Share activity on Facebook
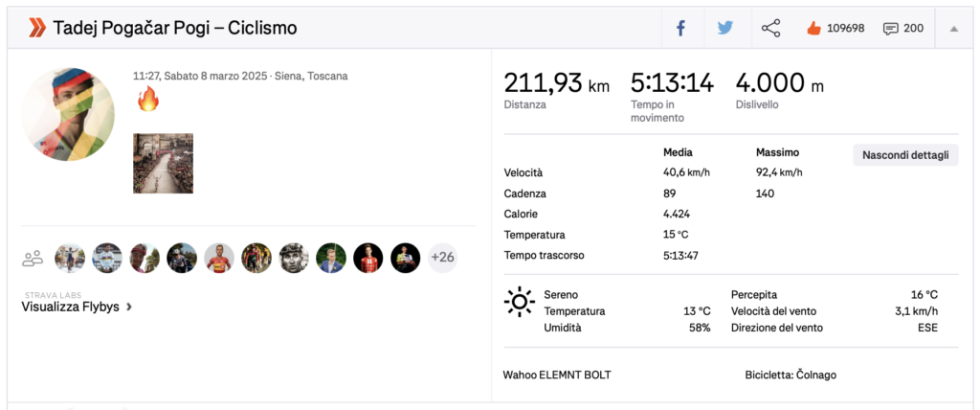This screenshot has height=410, width=980. click(681, 29)
